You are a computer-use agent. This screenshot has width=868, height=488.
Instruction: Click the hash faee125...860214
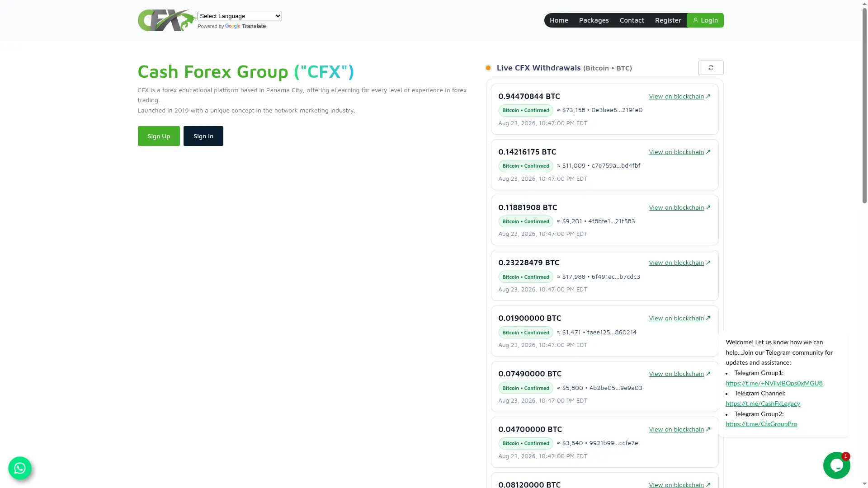[612, 332]
